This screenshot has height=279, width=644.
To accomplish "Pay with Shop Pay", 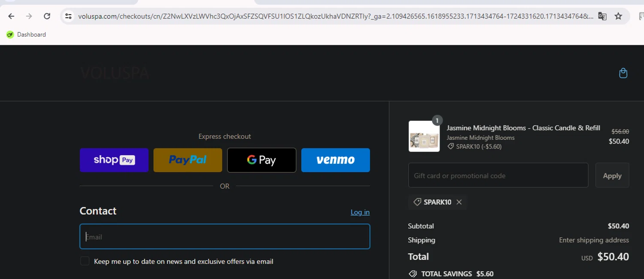I will click(114, 160).
